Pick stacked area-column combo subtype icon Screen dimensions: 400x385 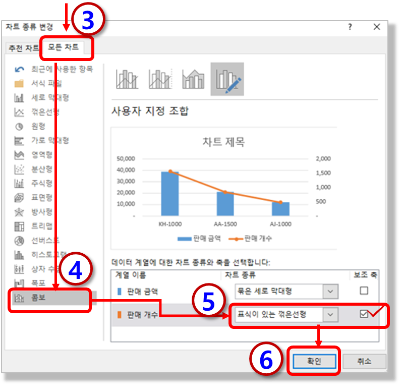pos(193,79)
